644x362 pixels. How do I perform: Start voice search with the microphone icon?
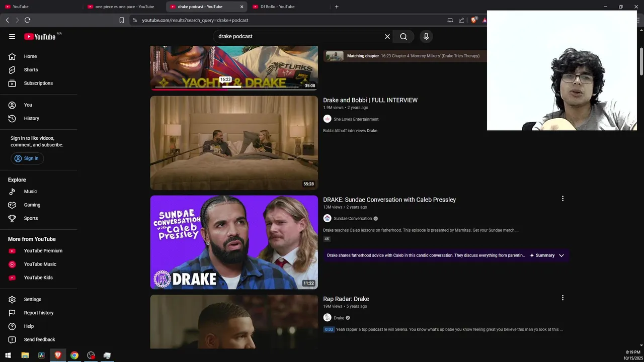tap(426, 36)
